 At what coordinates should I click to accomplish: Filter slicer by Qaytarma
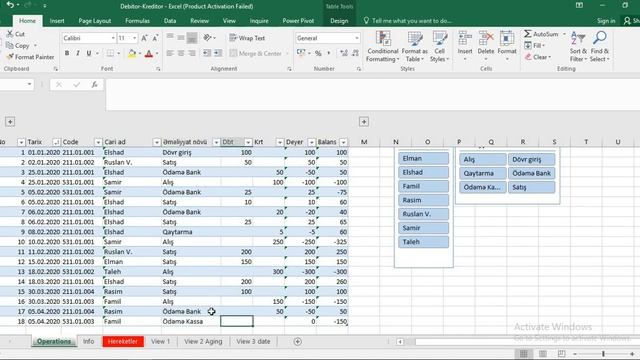(x=483, y=173)
